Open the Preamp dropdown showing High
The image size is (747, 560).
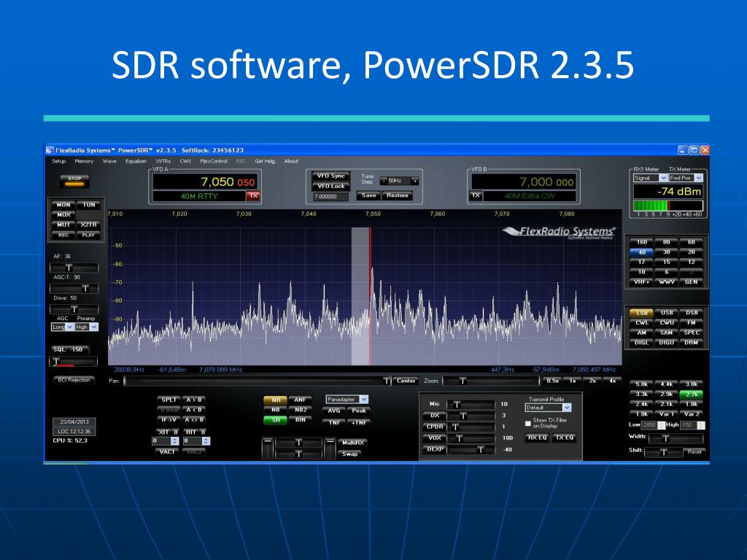86,327
